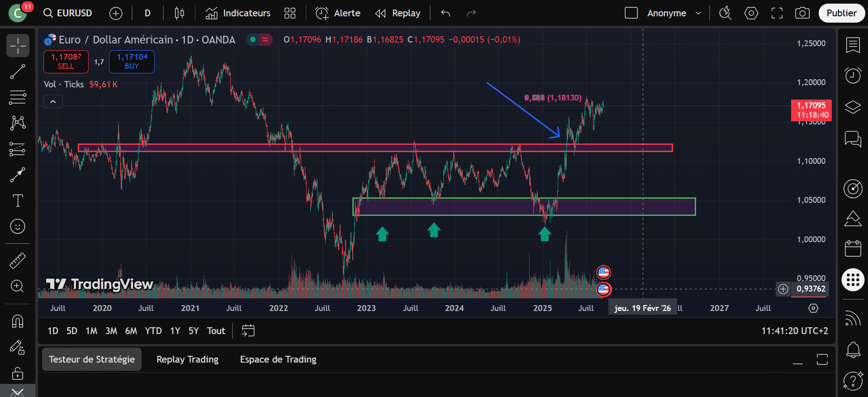Lock all drawing tools

tap(18, 373)
